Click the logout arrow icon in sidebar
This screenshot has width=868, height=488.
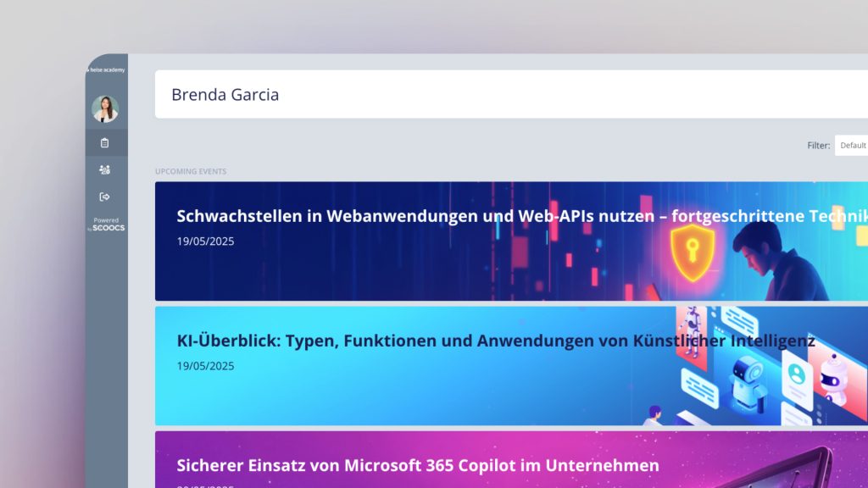click(104, 197)
